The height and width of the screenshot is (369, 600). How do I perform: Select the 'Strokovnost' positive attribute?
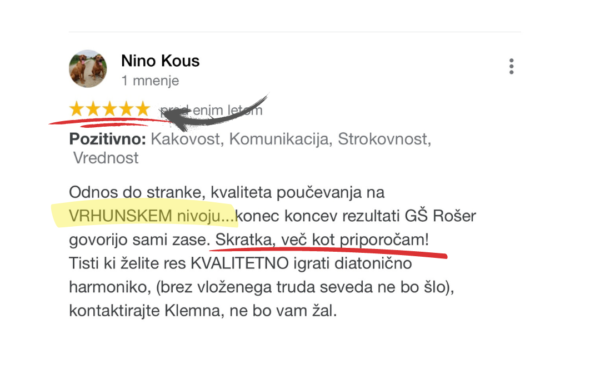[x=384, y=139]
